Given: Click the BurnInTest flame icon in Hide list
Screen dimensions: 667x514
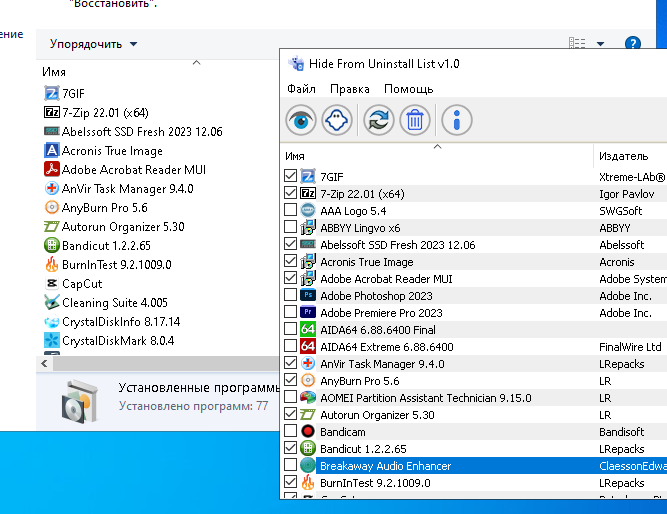Looking at the screenshot, I should tap(308, 483).
